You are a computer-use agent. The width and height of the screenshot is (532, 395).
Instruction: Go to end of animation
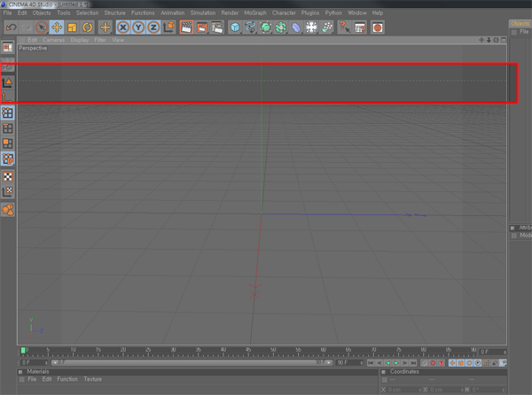tap(413, 363)
